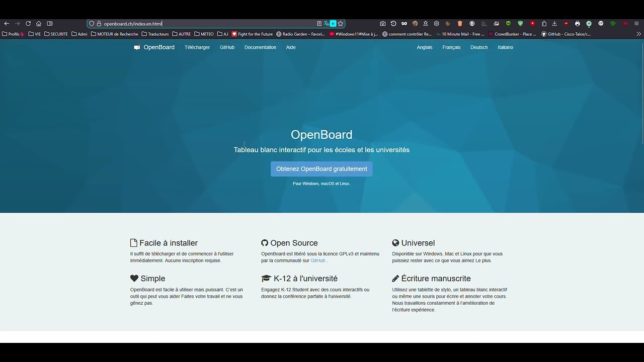The height and width of the screenshot is (362, 644).
Task: Follow the GitHub link in Open Source
Action: (x=318, y=260)
